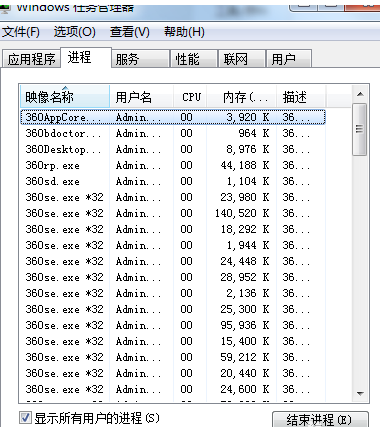Open the 帮助(H) menu
Screen dimensions: 380x427
click(184, 32)
